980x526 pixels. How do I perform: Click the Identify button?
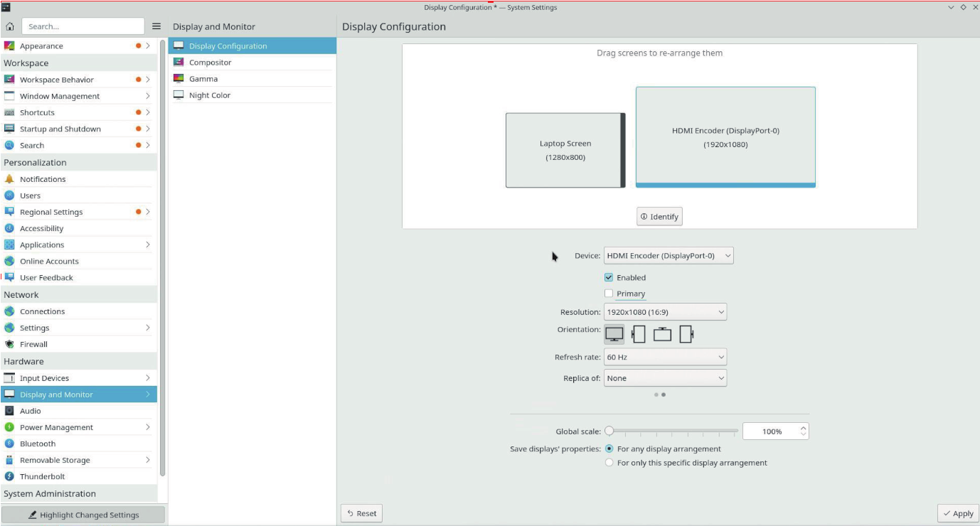(659, 217)
